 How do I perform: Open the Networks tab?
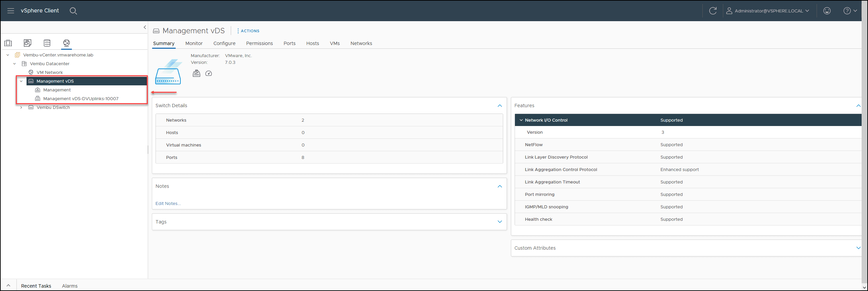tap(361, 43)
